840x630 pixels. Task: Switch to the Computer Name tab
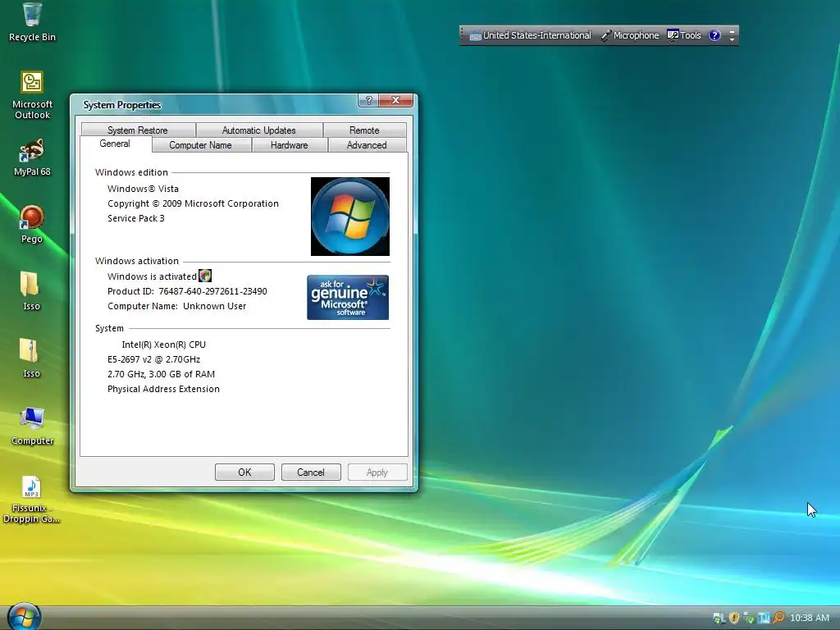pyautogui.click(x=200, y=145)
